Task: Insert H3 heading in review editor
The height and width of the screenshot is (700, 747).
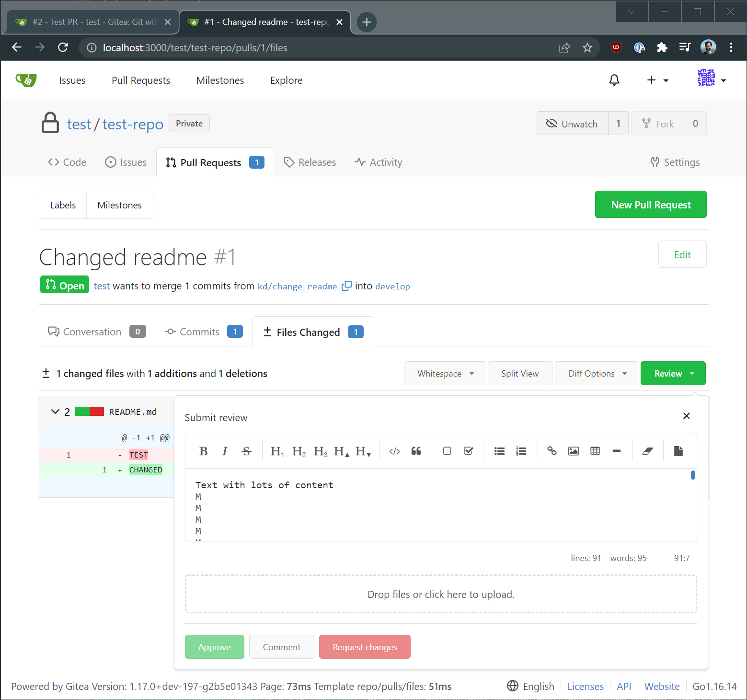Action: pos(321,451)
